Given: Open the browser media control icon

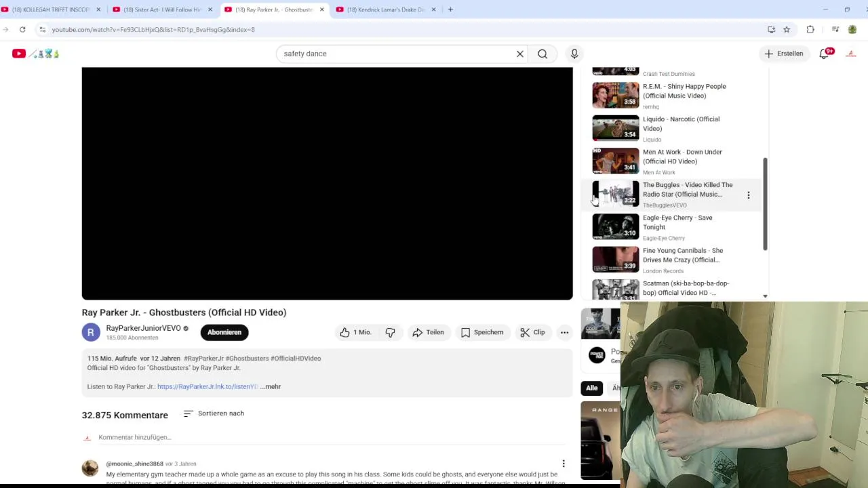Looking at the screenshot, I should [x=835, y=29].
